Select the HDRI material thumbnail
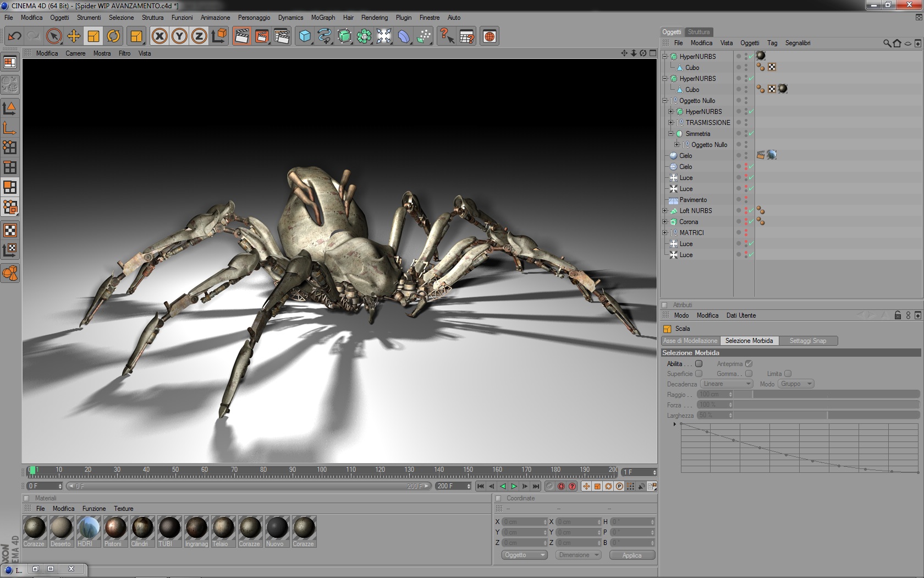The height and width of the screenshot is (578, 924). [88, 527]
